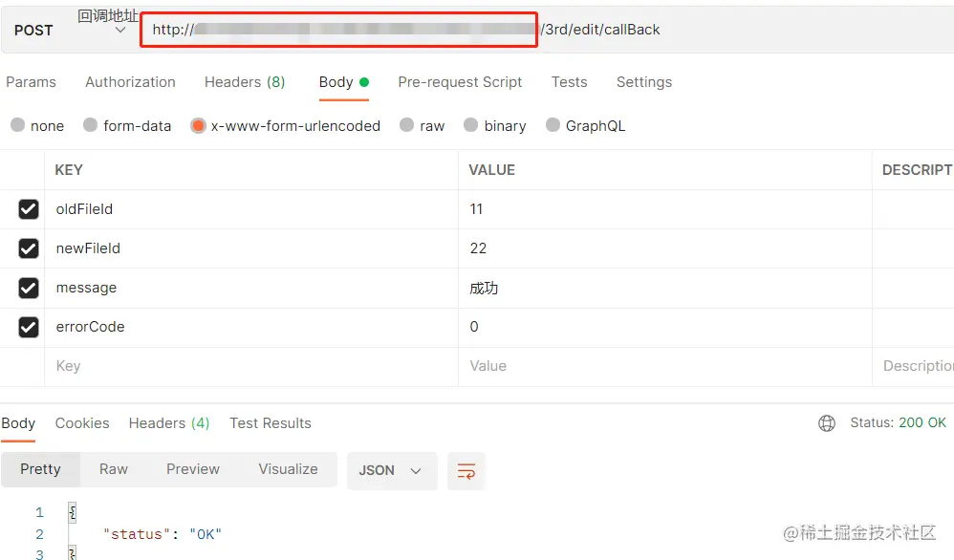Open the Test Results tab
This screenshot has width=954, height=560.
tap(271, 423)
